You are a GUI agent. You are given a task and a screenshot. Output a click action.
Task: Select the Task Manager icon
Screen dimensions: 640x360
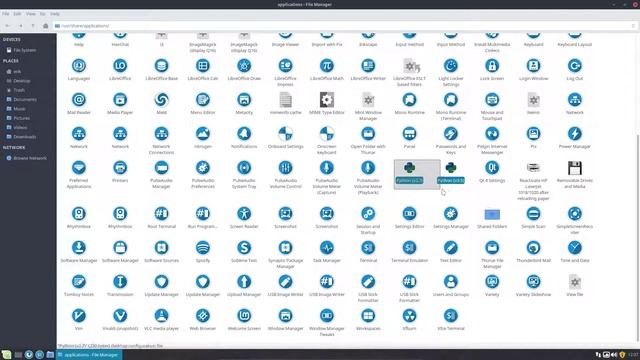coord(327,247)
